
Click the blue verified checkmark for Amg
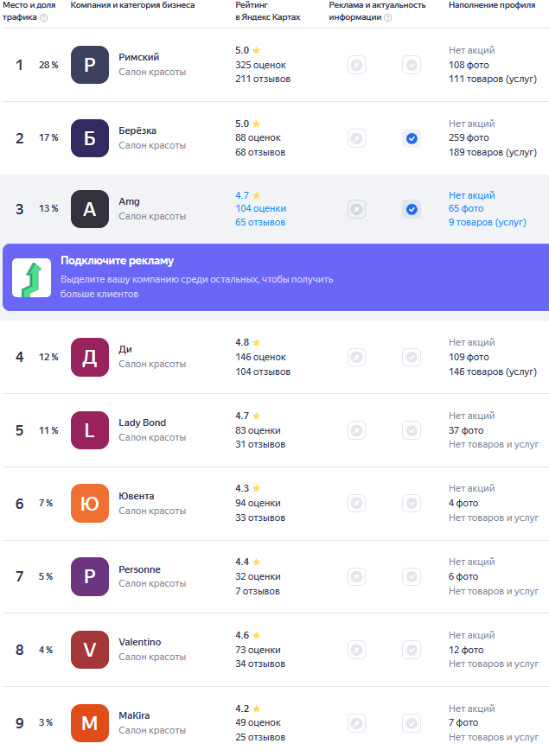[412, 209]
